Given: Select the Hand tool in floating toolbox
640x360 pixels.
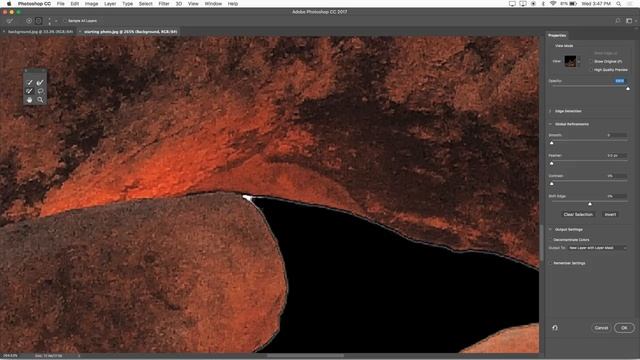Looking at the screenshot, I should click(29, 100).
